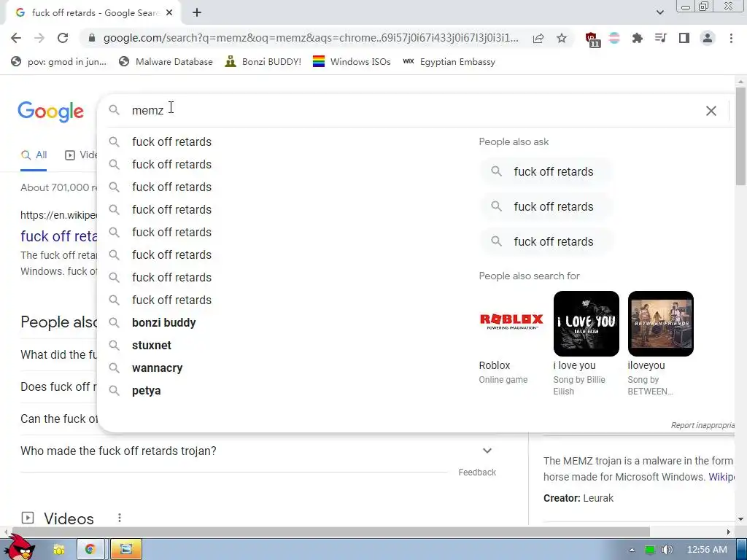Open the volume speaker tray icon

667,550
